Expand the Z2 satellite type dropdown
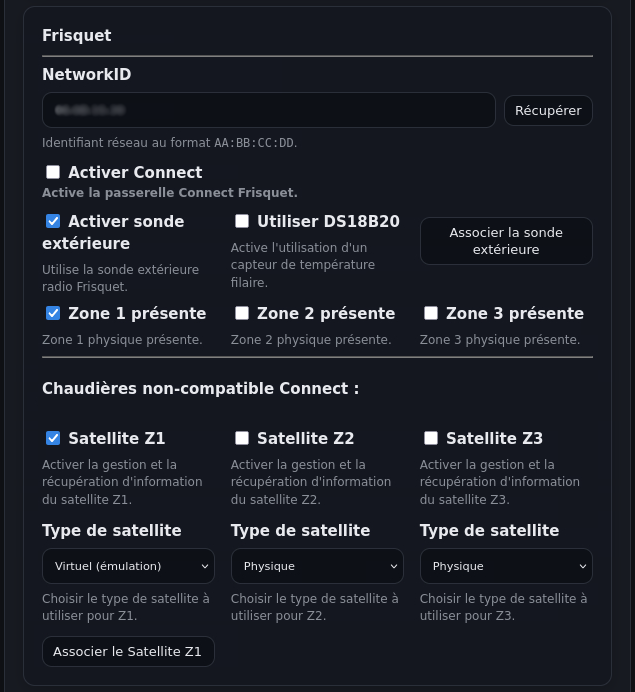This screenshot has width=635, height=692. tap(317, 566)
